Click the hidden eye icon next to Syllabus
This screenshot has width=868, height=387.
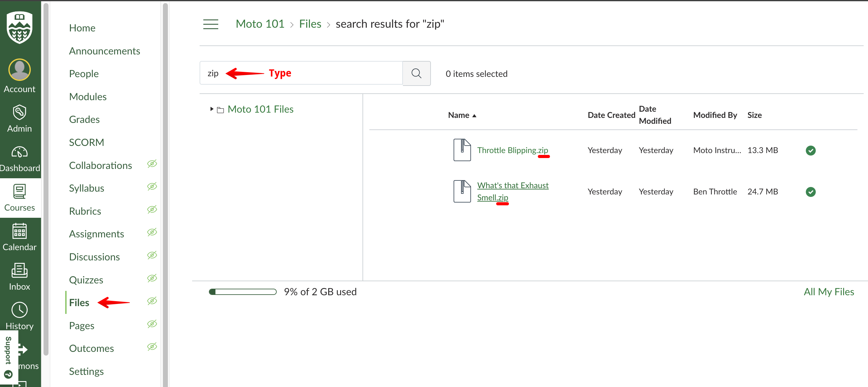pyautogui.click(x=152, y=187)
